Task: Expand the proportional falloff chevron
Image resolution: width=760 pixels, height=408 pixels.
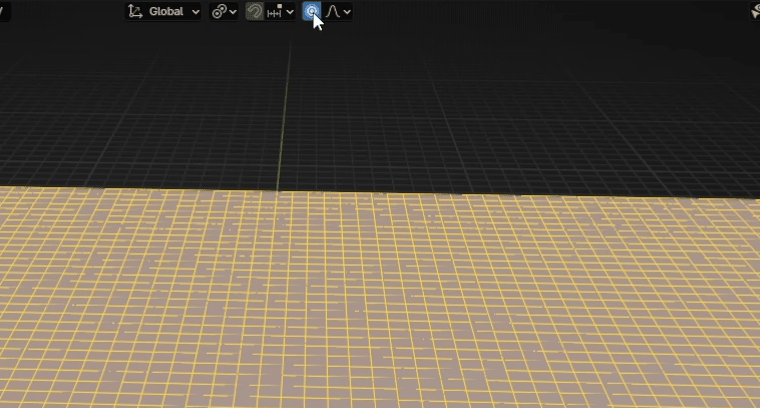Action: [x=347, y=12]
